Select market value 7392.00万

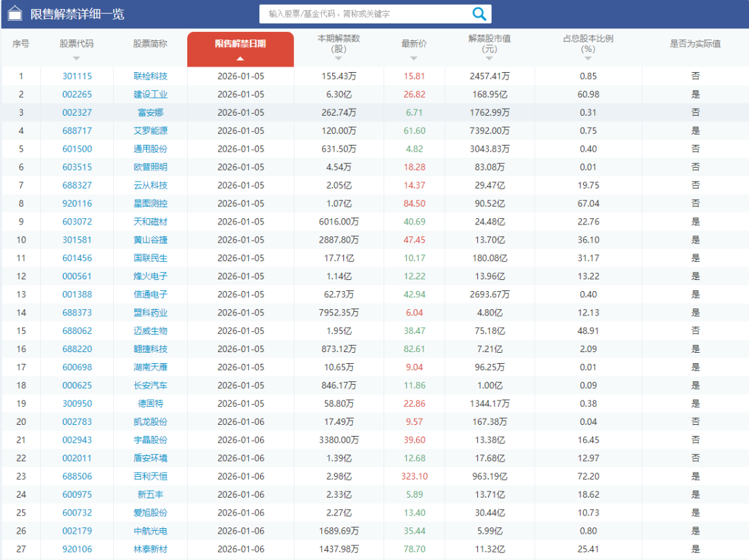[490, 130]
